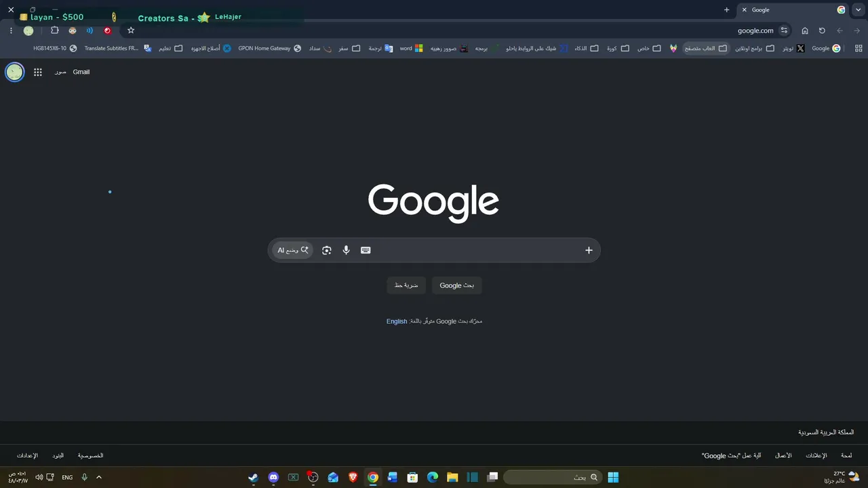Viewport: 868px width, 488px height.
Task: Open the Google bookmark
Action: point(826,49)
